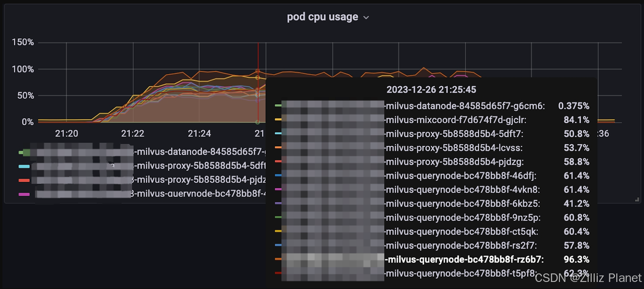Click the 21:20 time axis label
644x289 pixels.
click(x=66, y=133)
